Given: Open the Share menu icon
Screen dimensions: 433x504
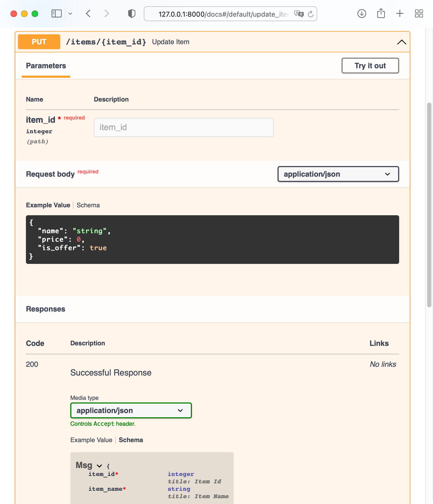Looking at the screenshot, I should [x=381, y=13].
